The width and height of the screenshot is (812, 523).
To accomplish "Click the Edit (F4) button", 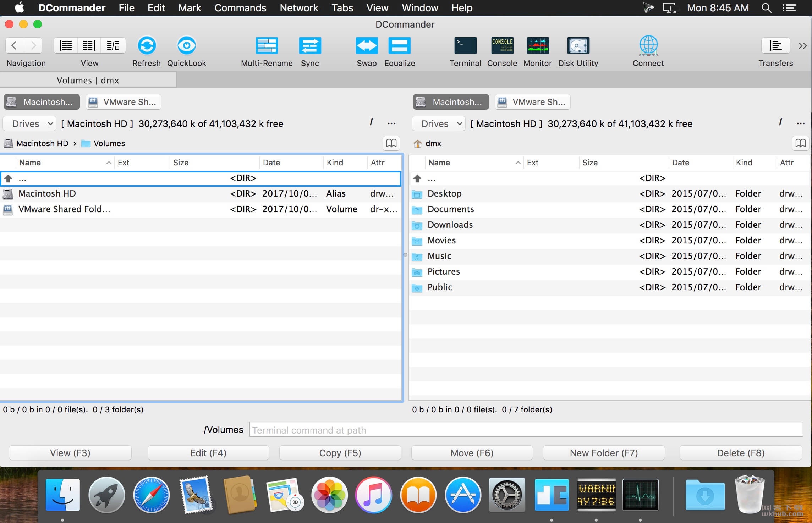I will [208, 453].
